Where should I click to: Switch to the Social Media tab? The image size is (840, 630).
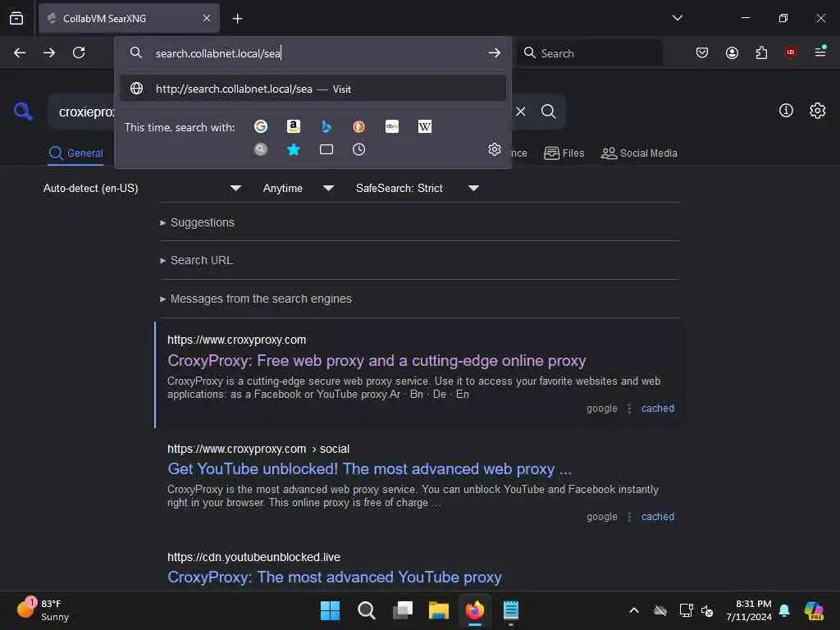(639, 153)
